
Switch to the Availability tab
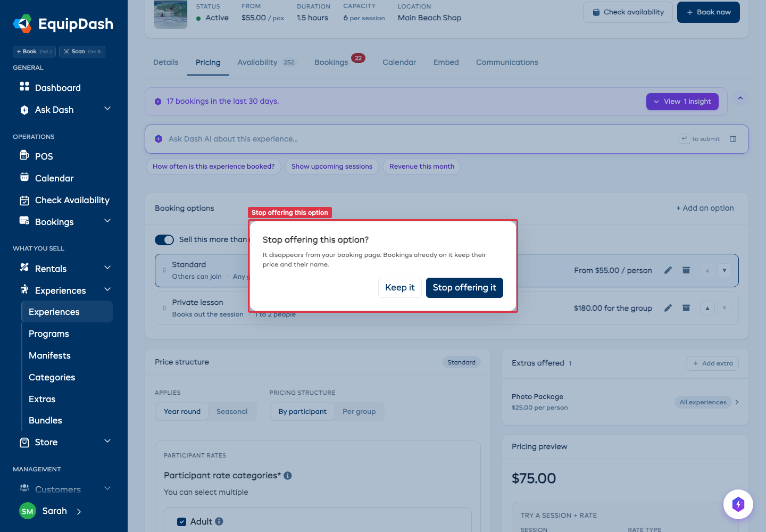pyautogui.click(x=267, y=62)
